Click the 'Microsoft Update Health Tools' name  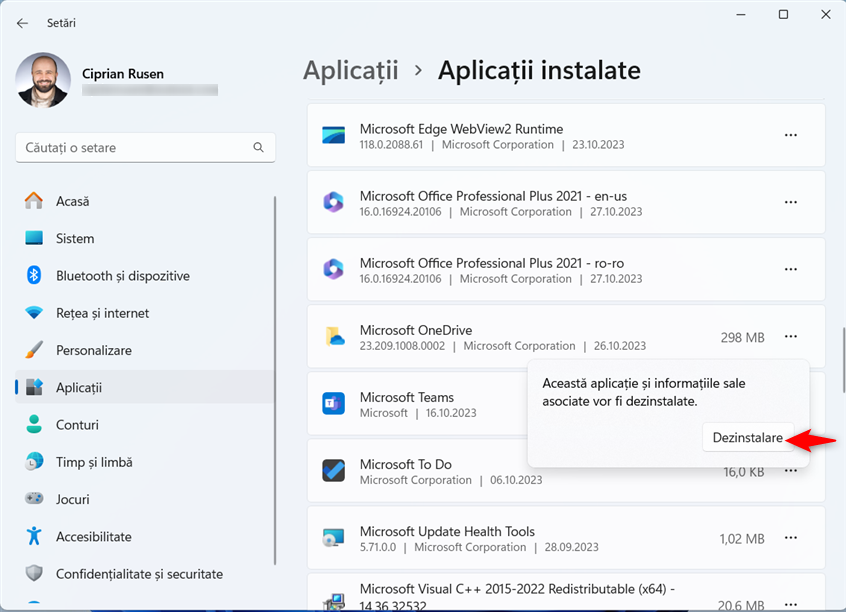[x=447, y=532]
